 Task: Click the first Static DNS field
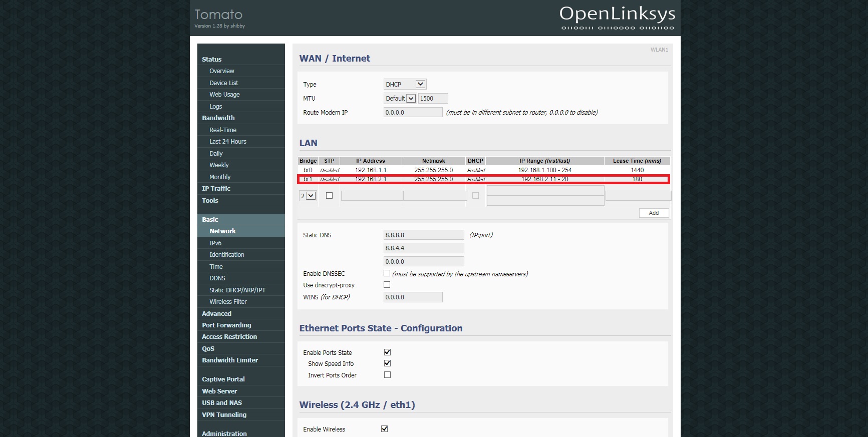point(423,235)
